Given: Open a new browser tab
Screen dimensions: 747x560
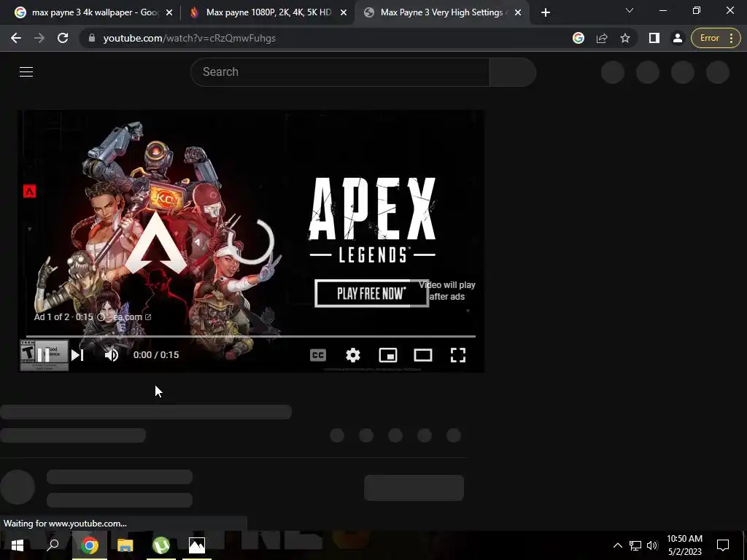Looking at the screenshot, I should point(546,12).
